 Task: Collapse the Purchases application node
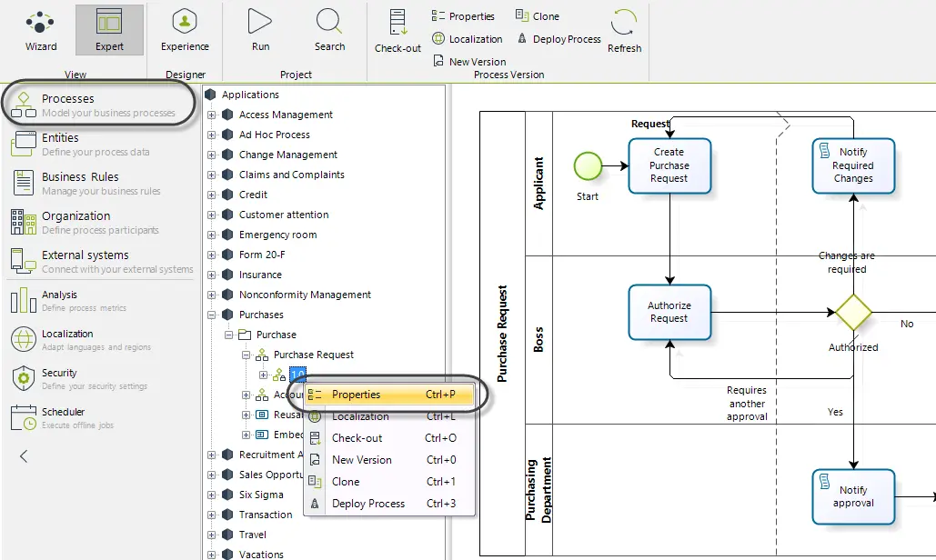tap(211, 315)
